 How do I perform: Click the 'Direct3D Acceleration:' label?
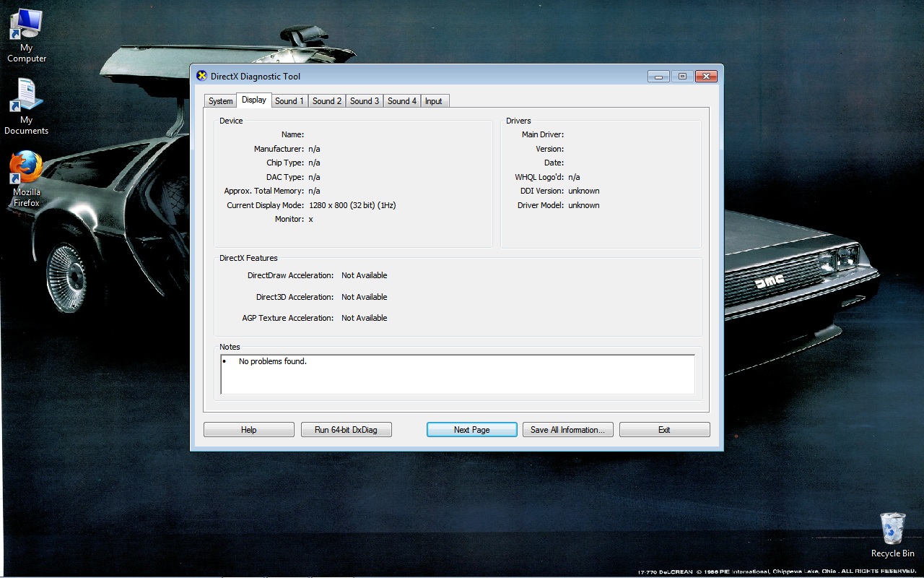click(295, 297)
